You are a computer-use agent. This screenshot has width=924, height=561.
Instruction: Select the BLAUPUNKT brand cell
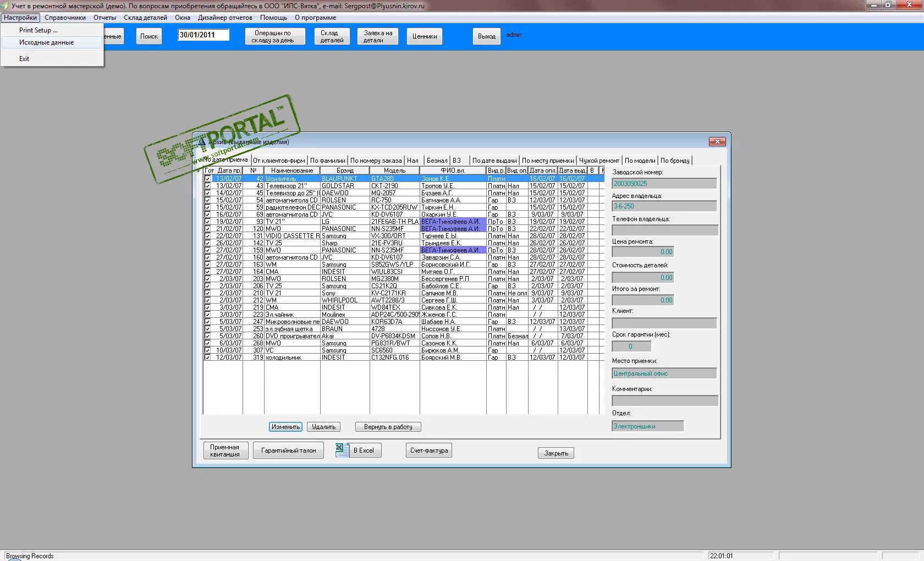[x=345, y=179]
